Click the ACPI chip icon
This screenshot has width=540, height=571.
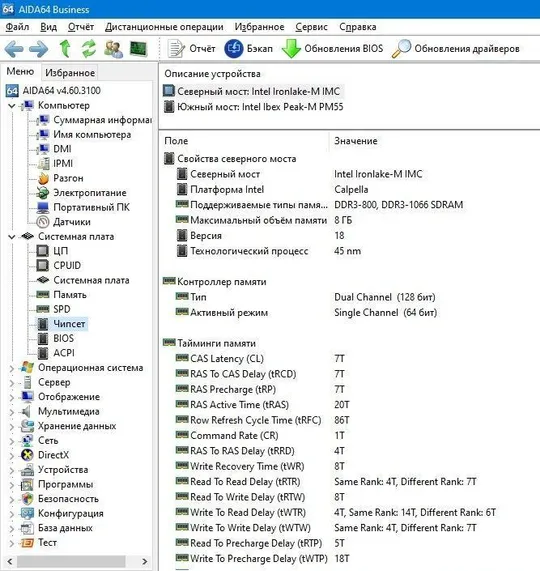pyautogui.click(x=43, y=353)
